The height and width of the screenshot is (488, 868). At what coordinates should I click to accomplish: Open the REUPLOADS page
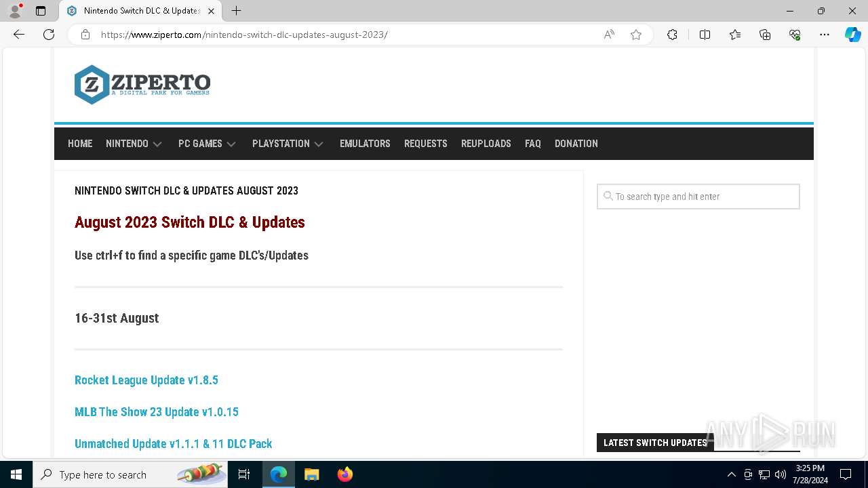(x=486, y=144)
